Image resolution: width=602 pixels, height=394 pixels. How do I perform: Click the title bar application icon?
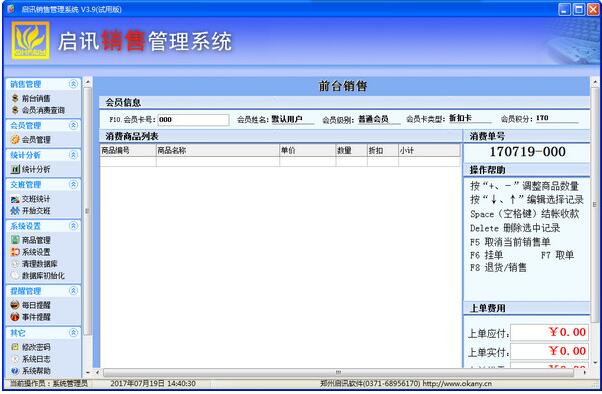(11, 8)
